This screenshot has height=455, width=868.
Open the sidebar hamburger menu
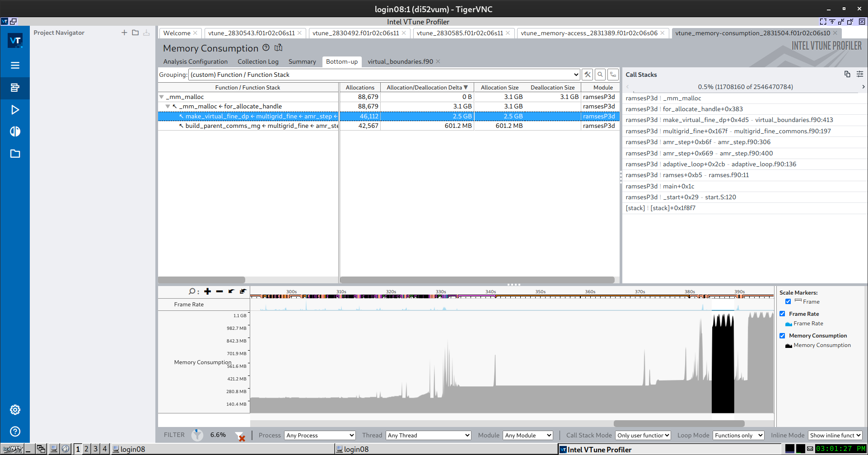point(15,66)
